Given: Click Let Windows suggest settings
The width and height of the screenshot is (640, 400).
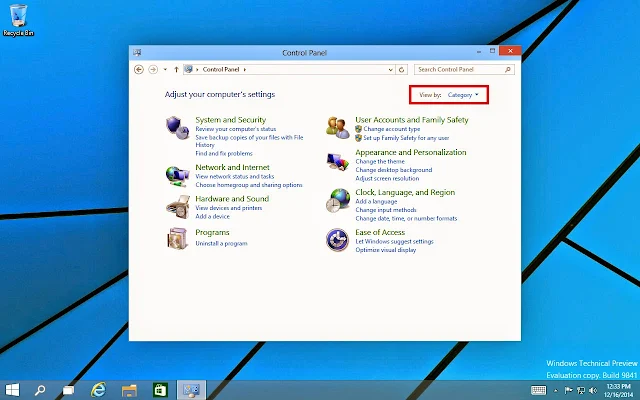Looking at the screenshot, I should (x=394, y=241).
